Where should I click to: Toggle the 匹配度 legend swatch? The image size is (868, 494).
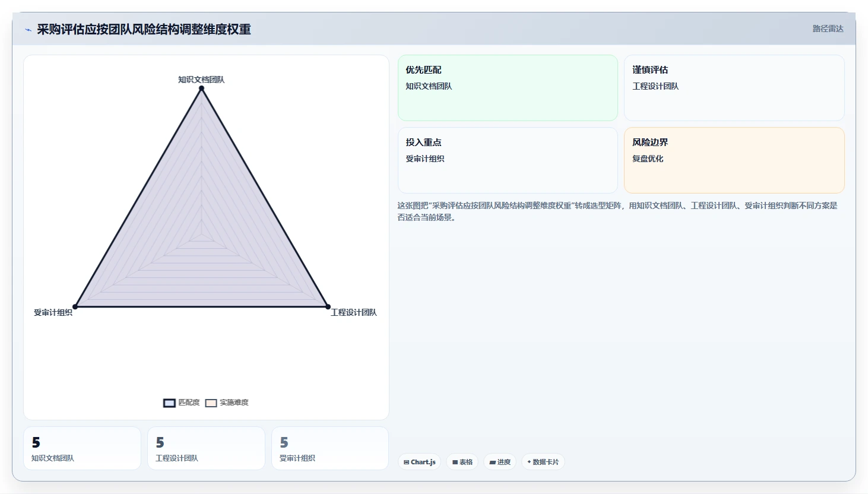coord(169,403)
